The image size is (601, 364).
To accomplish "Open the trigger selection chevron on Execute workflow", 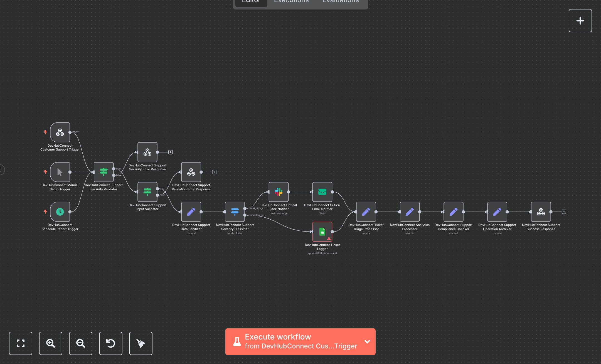I will pos(367,341).
